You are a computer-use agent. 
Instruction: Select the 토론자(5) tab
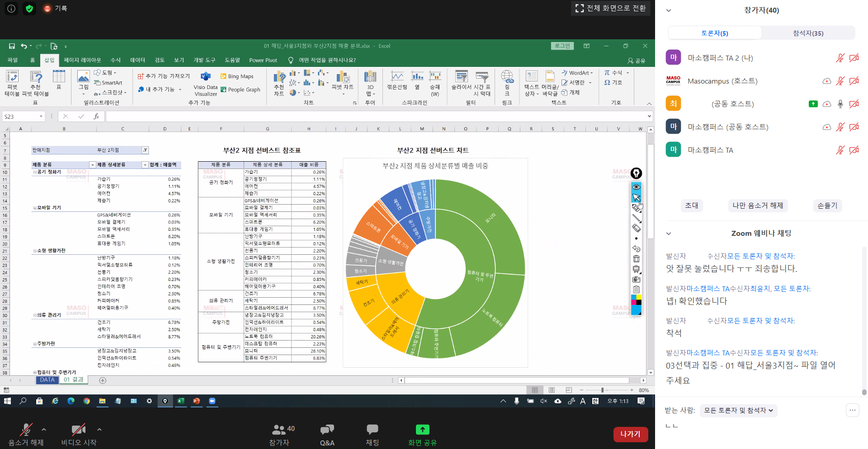715,33
